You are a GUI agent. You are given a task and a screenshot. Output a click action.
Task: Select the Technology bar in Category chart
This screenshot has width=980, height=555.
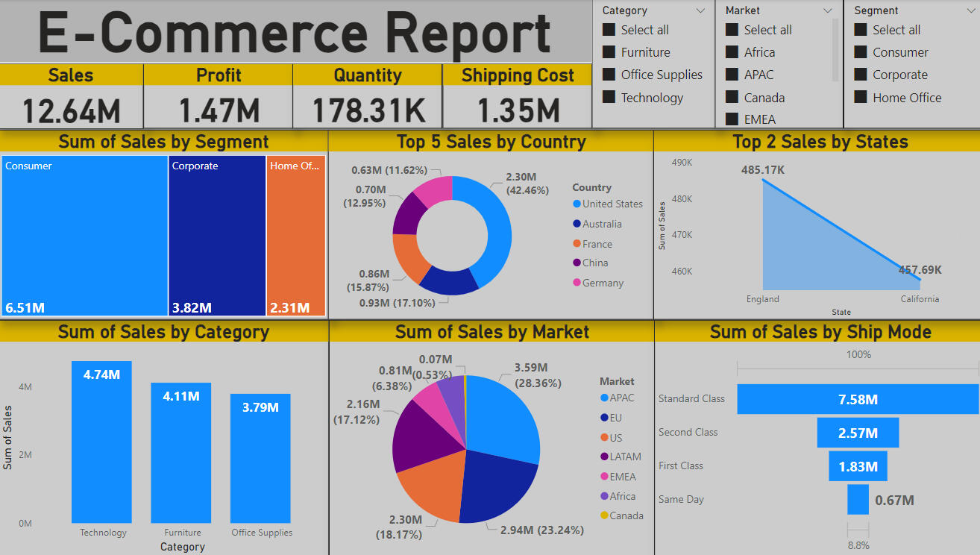click(101, 442)
